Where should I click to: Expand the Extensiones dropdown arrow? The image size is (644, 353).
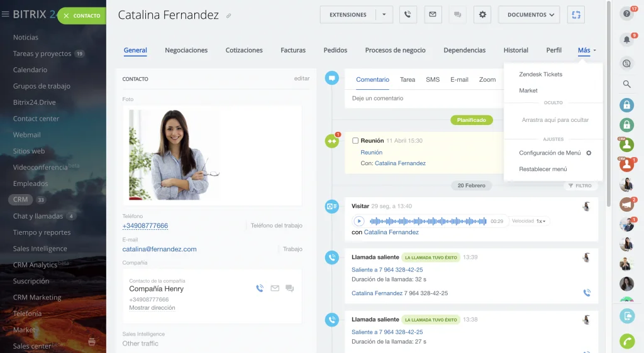tap(384, 14)
